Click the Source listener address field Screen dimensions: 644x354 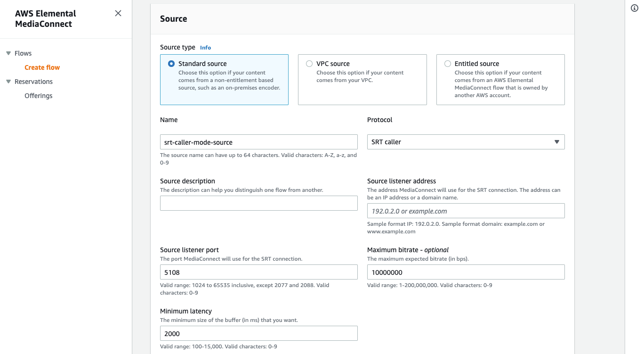pos(466,211)
